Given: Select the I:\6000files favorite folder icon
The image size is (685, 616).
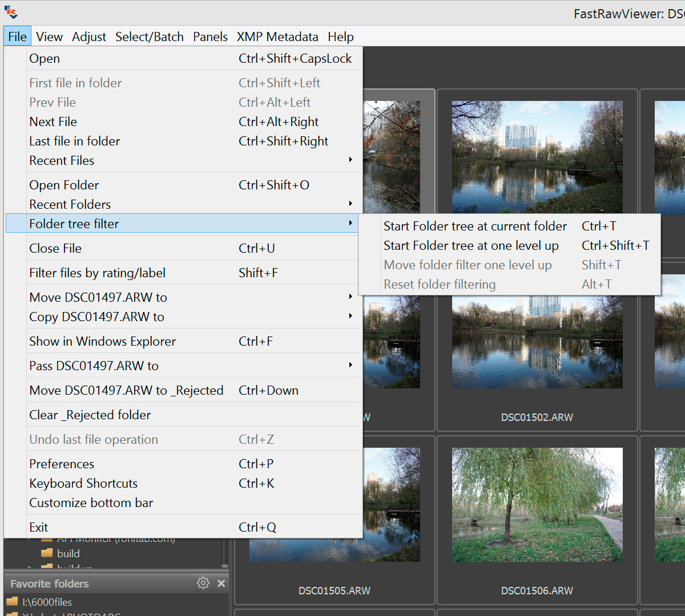Looking at the screenshot, I should tap(12, 602).
